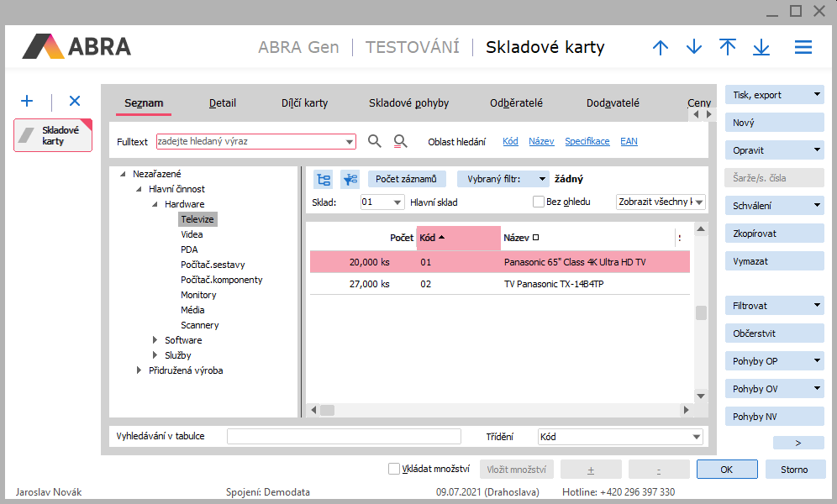Click the blue plus icon to add agenda

click(27, 102)
